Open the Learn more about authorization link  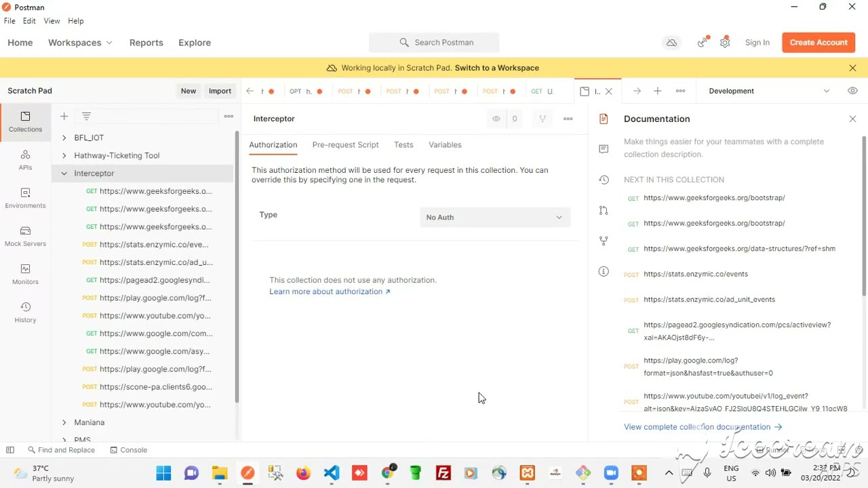(330, 291)
